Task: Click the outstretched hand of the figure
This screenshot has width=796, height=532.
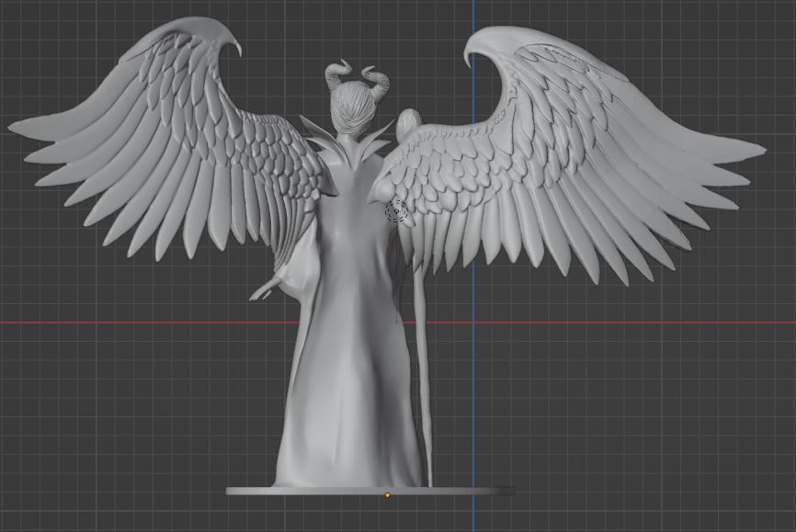Action: point(262,291)
